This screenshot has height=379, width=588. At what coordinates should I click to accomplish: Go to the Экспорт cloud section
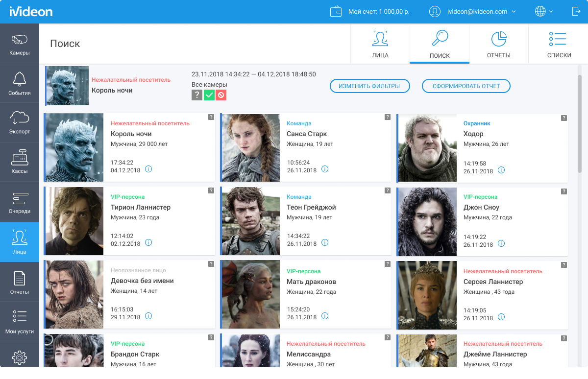20,122
